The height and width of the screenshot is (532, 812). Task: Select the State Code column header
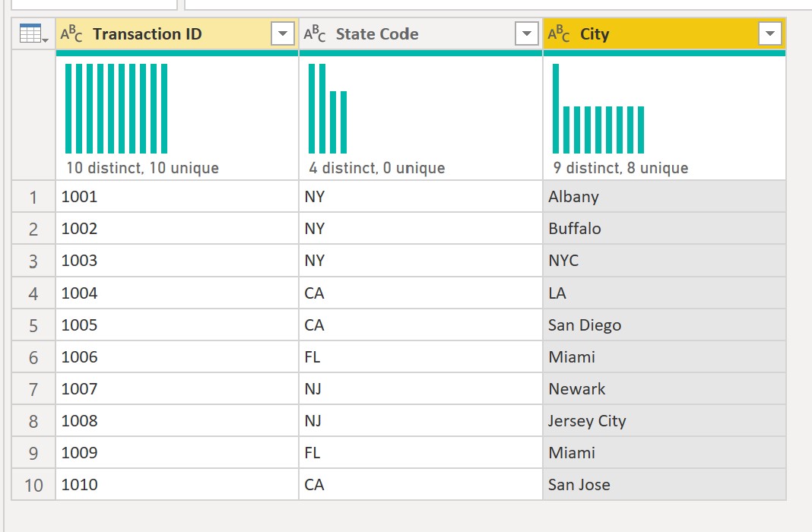420,33
